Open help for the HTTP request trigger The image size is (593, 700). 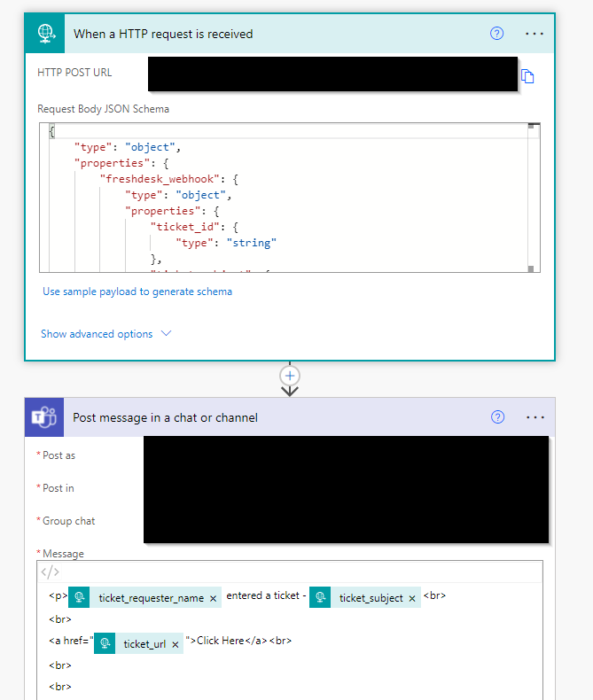coord(496,34)
